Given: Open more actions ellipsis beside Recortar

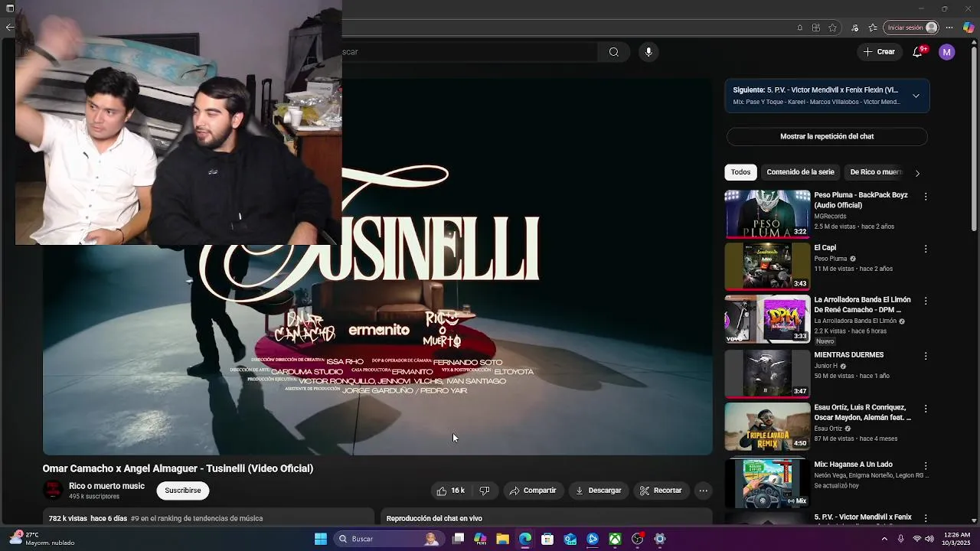Looking at the screenshot, I should (703, 491).
